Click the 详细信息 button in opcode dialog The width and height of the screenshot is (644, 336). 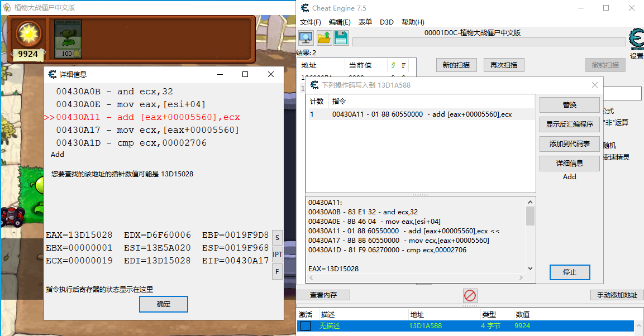coord(569,164)
